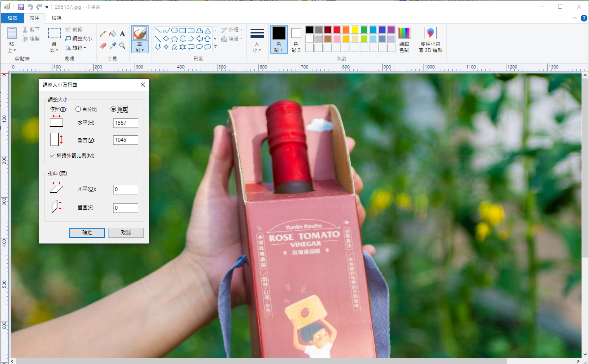Select the Eraser tool

pyautogui.click(x=103, y=46)
